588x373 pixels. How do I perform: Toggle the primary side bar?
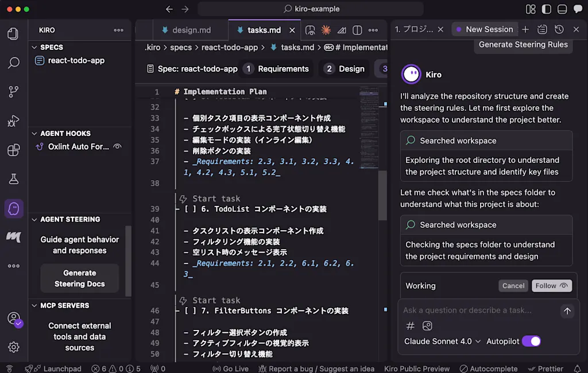coord(547,9)
